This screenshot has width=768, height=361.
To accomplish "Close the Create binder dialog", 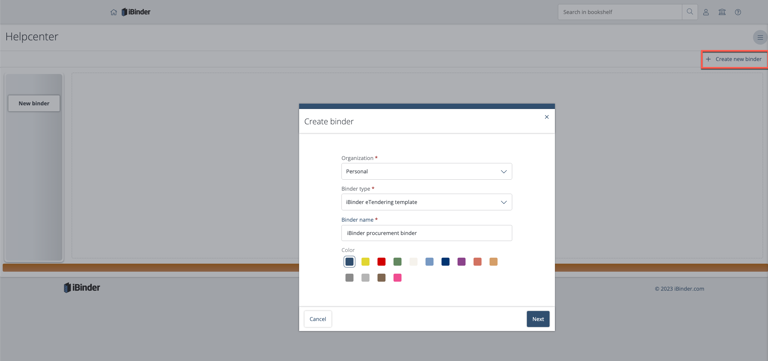I will [x=547, y=117].
